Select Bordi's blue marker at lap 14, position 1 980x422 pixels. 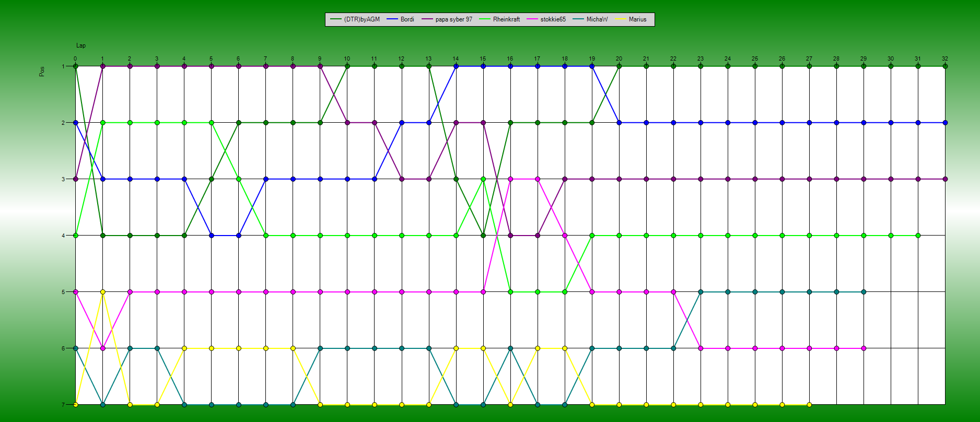pyautogui.click(x=456, y=66)
